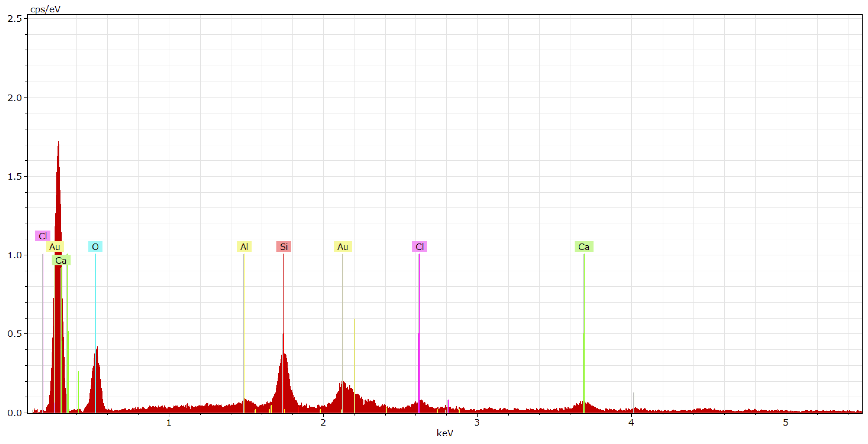Image resolution: width=868 pixels, height=444 pixels.
Task: Select the Au label near 2.1 keV
Action: tap(343, 247)
